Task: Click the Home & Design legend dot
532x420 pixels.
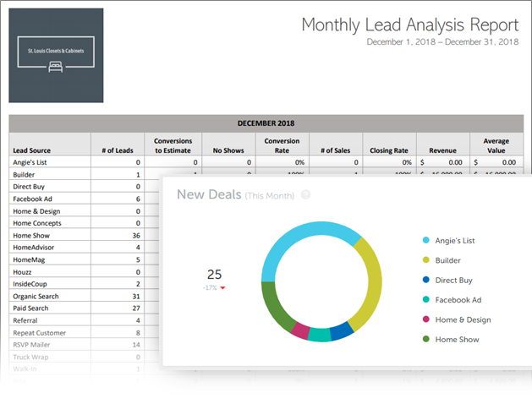Action: (425, 319)
